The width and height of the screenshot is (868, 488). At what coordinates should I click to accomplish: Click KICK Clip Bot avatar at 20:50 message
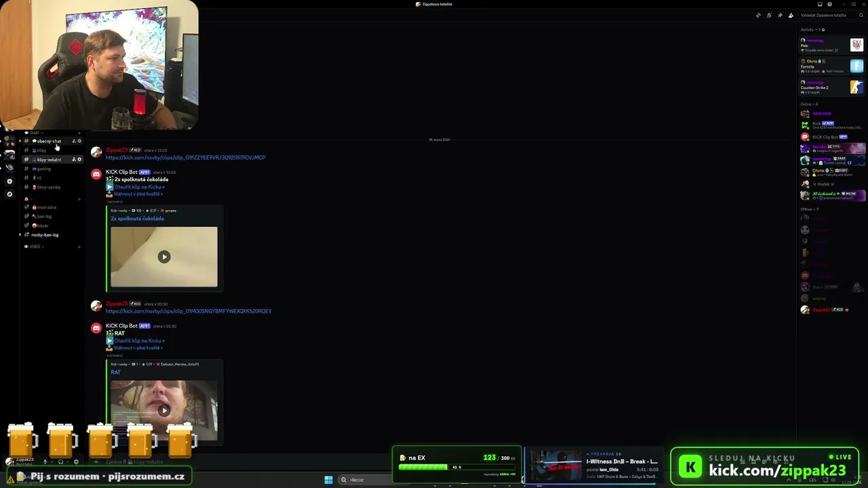(96, 328)
